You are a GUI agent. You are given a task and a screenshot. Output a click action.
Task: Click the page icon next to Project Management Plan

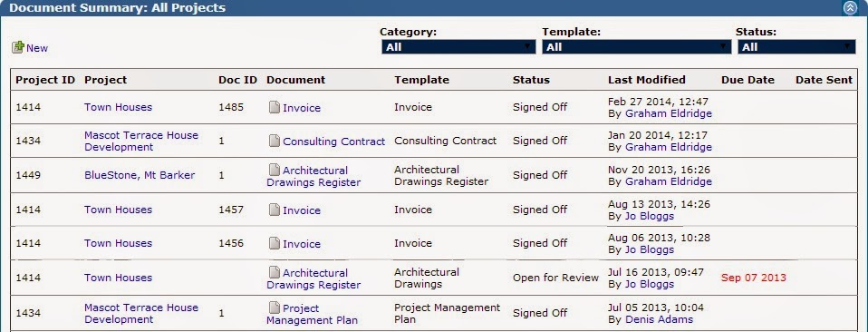point(275,308)
